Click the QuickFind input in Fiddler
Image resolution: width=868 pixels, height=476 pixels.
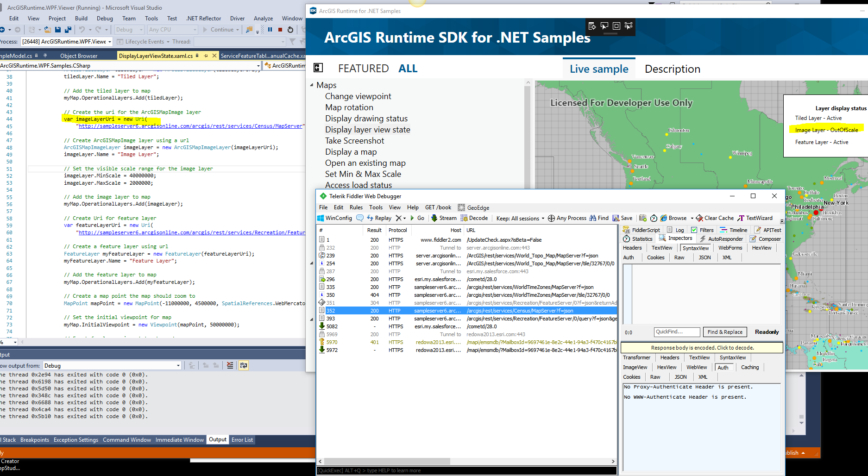677,332
